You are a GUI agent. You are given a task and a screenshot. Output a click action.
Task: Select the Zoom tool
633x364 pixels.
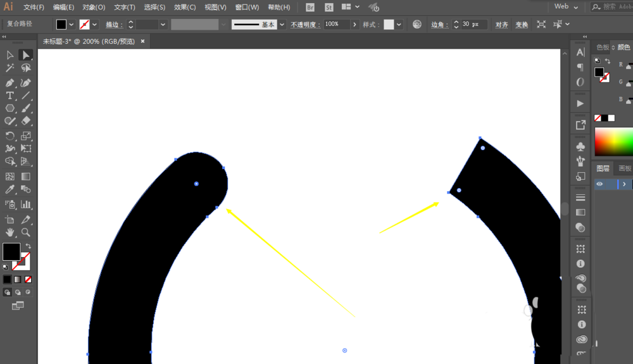tap(26, 232)
